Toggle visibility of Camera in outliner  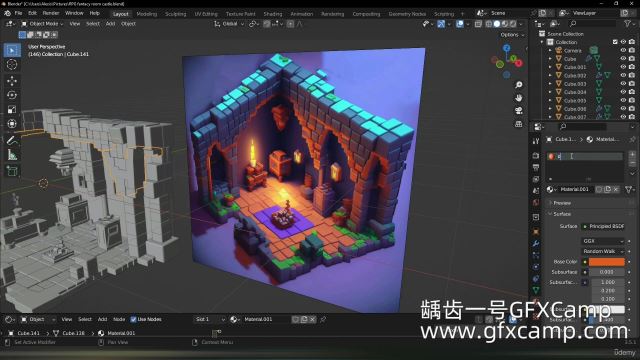(623, 50)
